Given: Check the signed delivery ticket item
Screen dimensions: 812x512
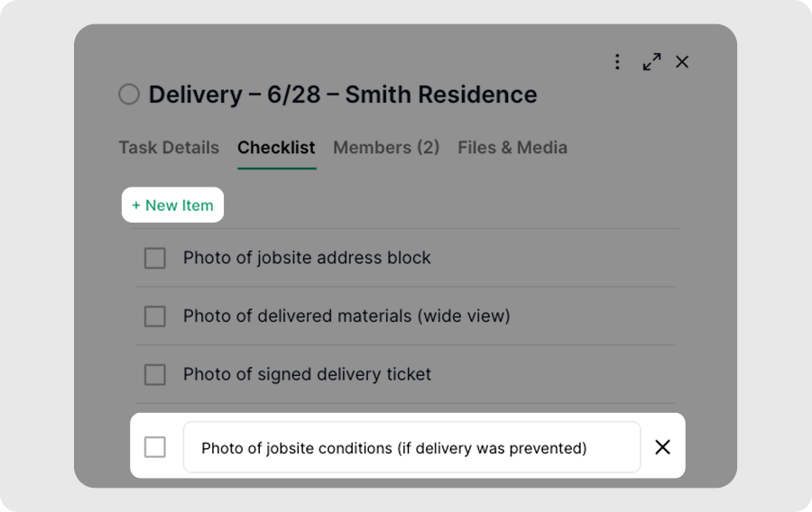Looking at the screenshot, I should tap(155, 374).
